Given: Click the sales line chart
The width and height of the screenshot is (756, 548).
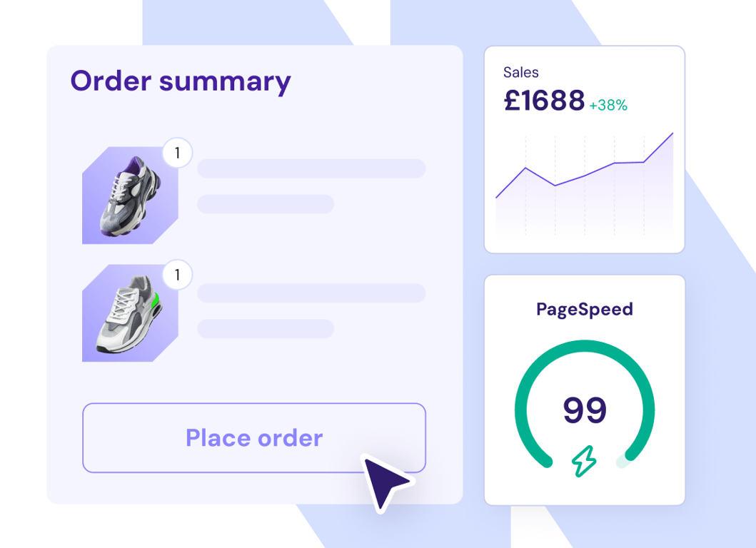Looking at the screenshot, I should (584, 183).
